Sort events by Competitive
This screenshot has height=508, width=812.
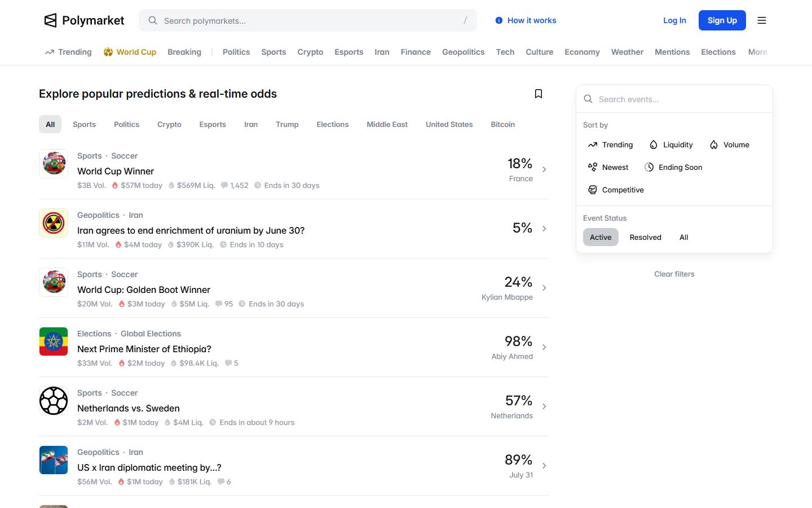616,190
